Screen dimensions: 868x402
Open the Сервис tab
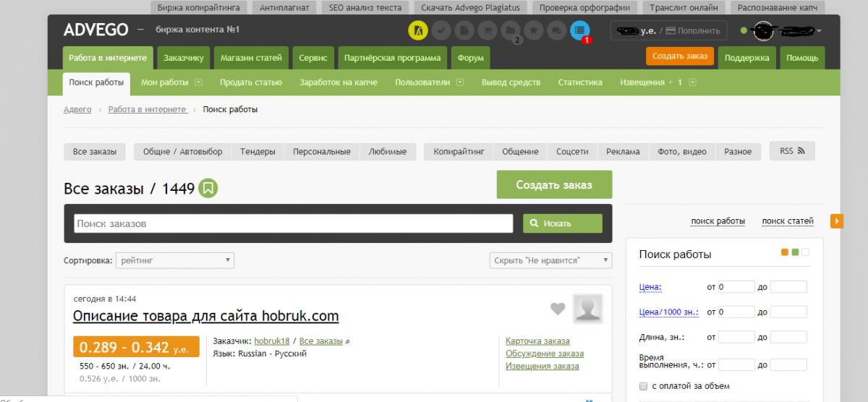click(x=313, y=58)
